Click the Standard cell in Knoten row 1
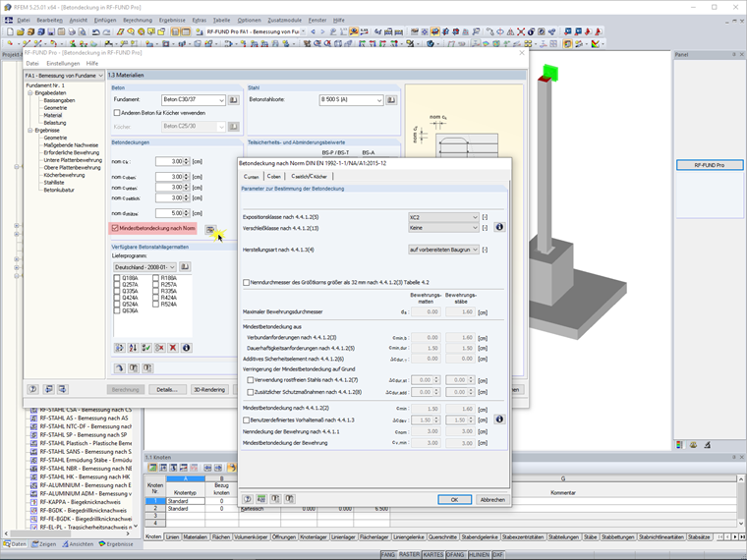 click(186, 501)
